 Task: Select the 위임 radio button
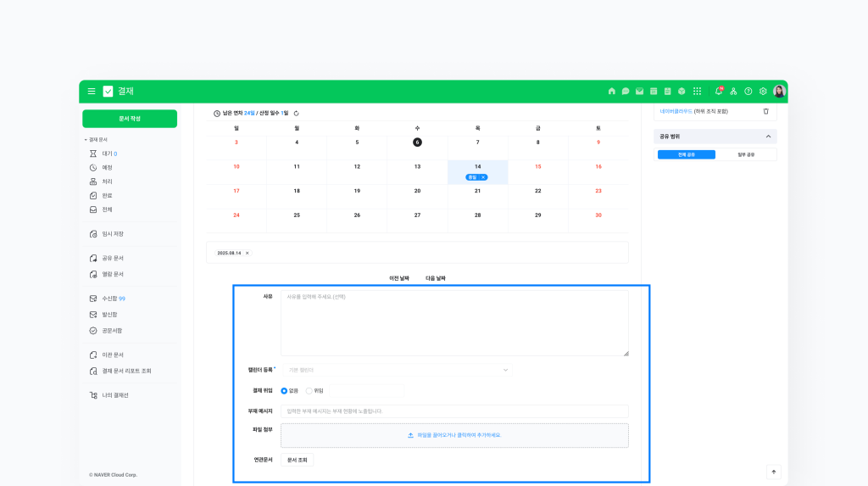(309, 391)
